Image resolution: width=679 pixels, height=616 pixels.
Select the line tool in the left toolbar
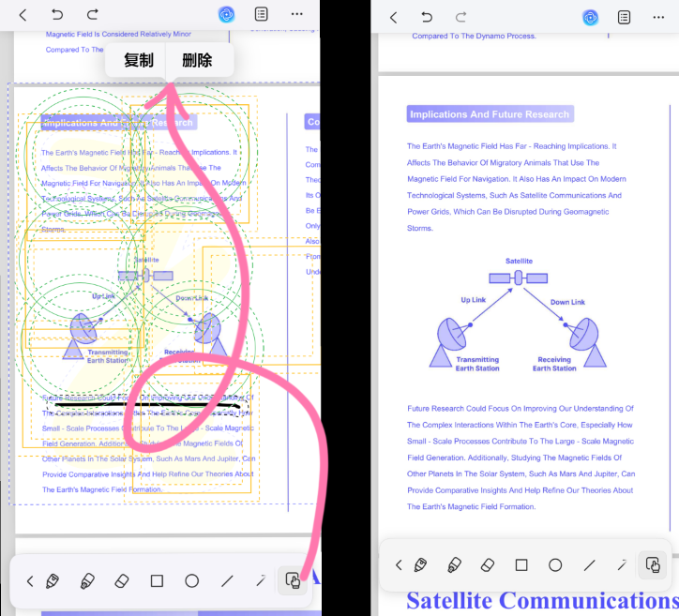[226, 581]
